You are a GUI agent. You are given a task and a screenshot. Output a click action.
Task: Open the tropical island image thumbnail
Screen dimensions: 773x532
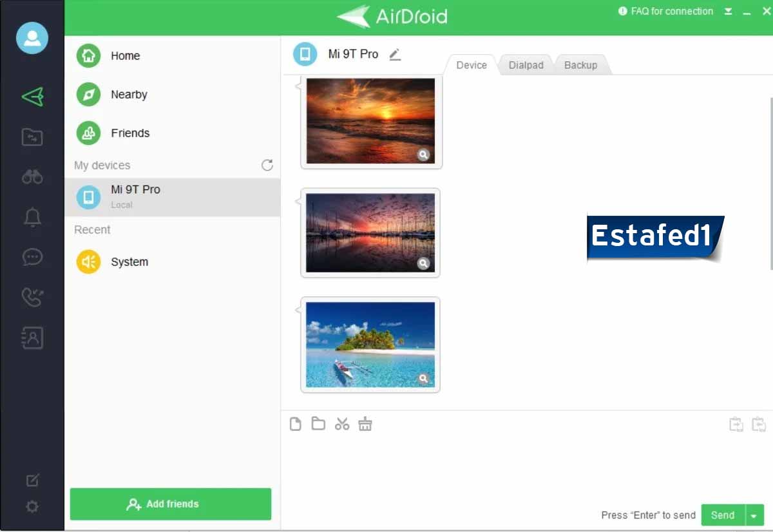coord(370,345)
